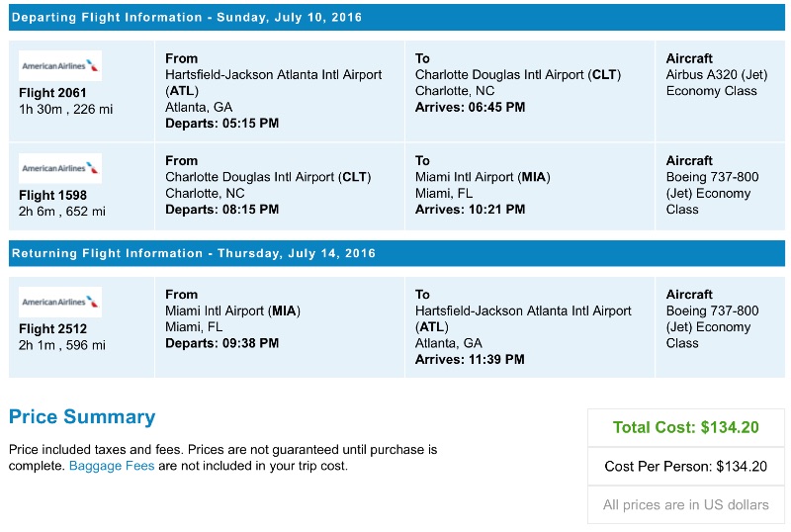Viewport: 791px width, 532px height.
Task: Click the Departing Flight Information header bar
Action: 395,18
